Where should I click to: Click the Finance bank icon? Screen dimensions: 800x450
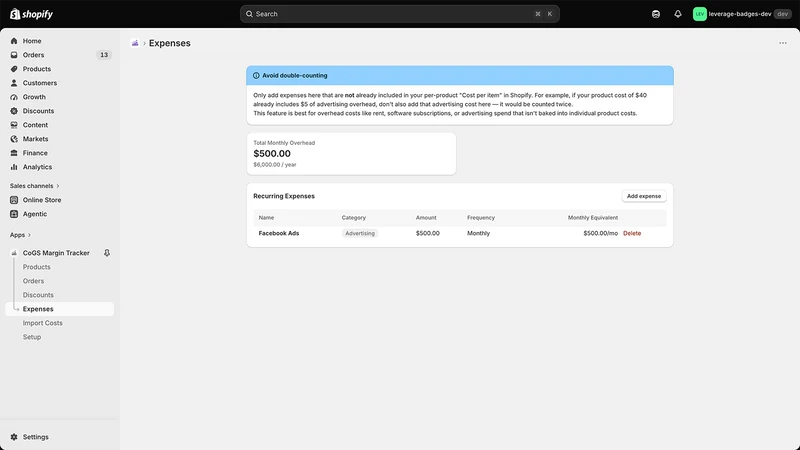click(x=14, y=153)
